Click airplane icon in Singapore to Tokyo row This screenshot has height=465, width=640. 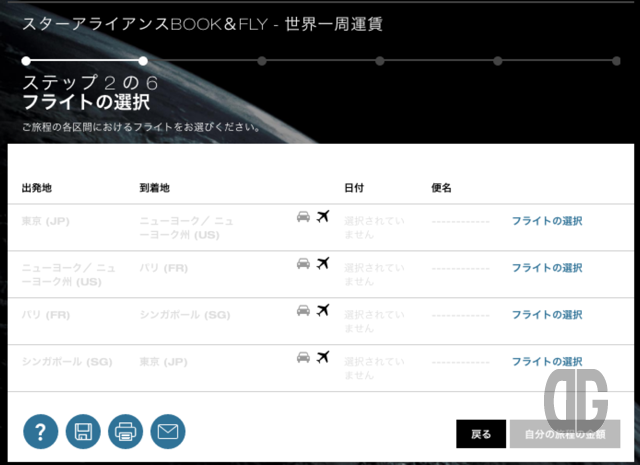tap(323, 357)
